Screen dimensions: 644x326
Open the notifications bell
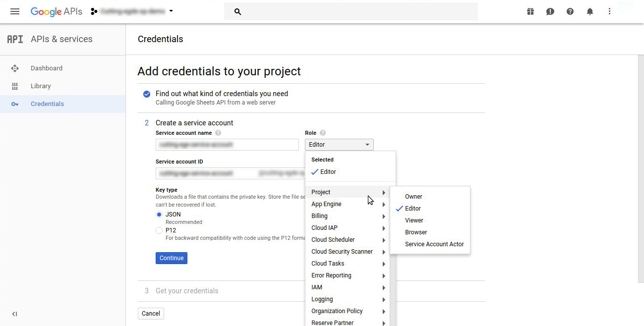pyautogui.click(x=590, y=11)
